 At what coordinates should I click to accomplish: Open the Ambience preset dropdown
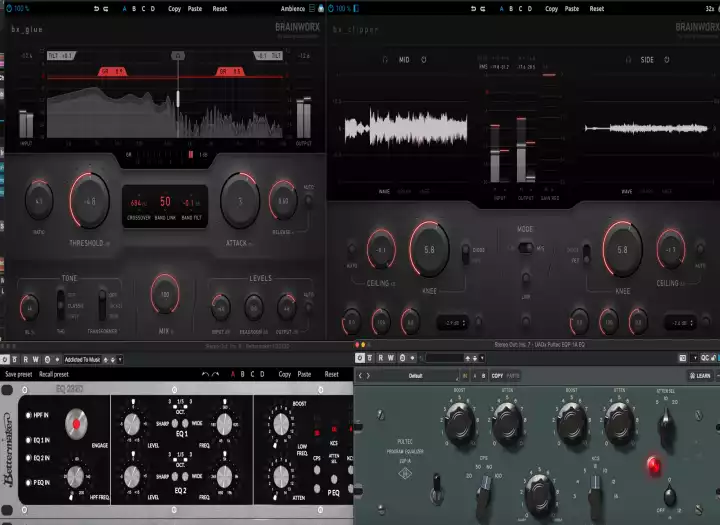[x=295, y=8]
